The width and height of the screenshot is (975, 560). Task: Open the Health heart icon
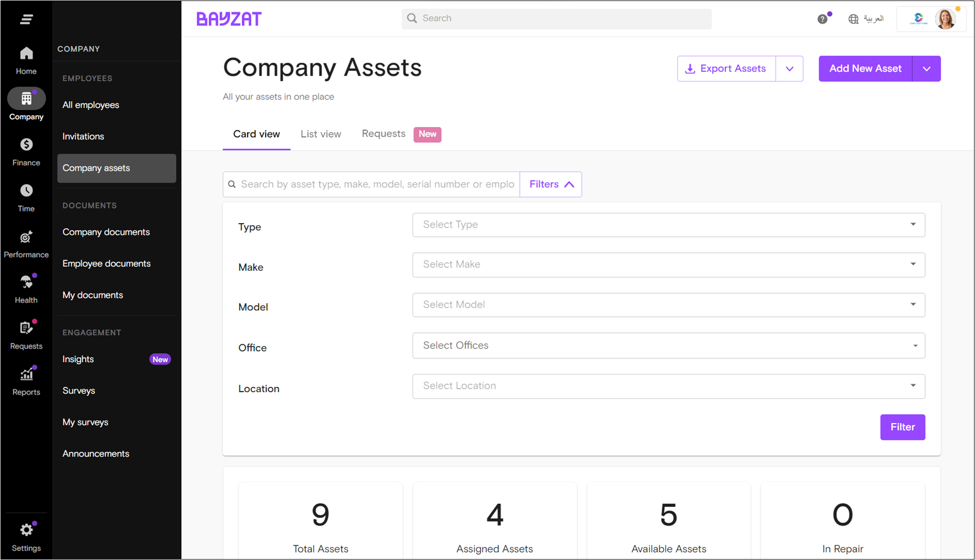26,282
